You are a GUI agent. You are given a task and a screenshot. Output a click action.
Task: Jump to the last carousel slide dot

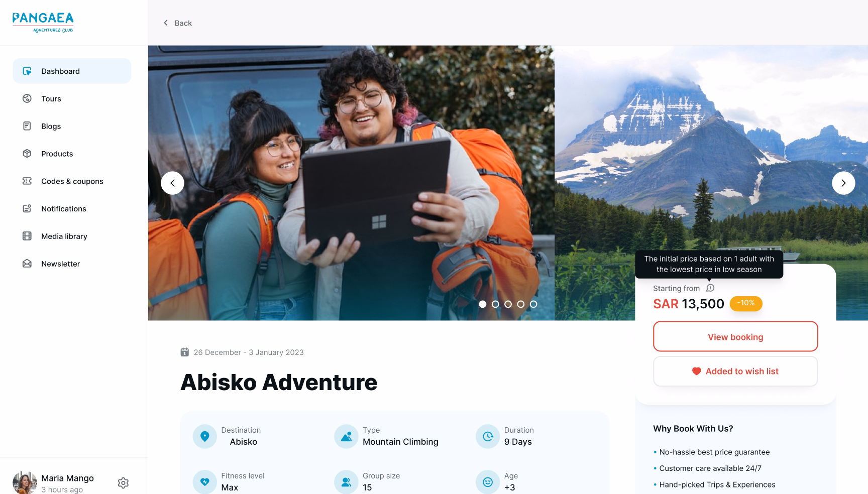click(533, 304)
